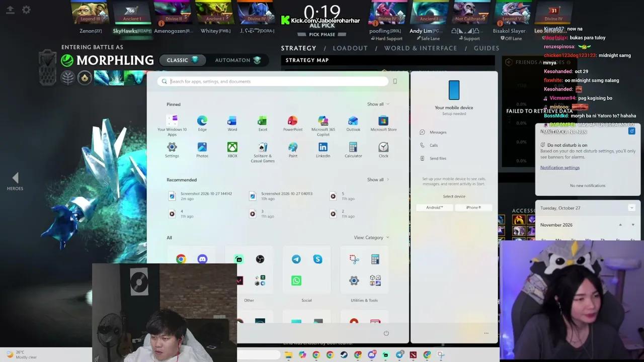Open the Outlook pinned app
Image resolution: width=644 pixels, height=362 pixels.
(x=353, y=124)
